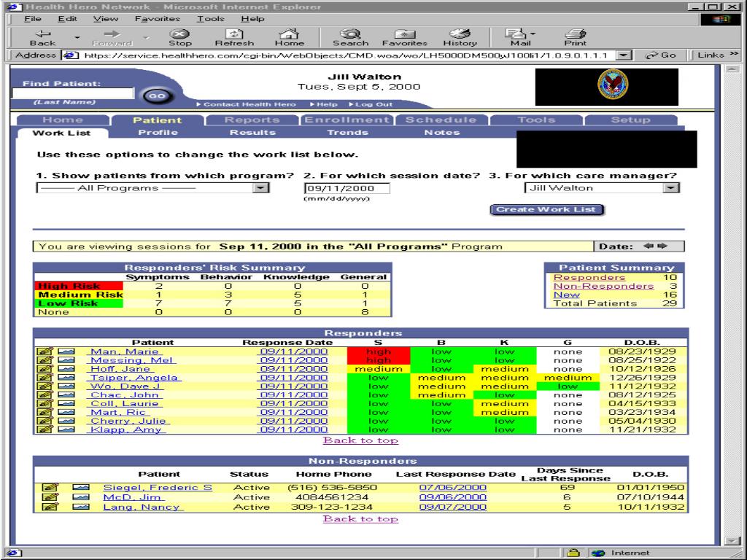Image resolution: width=747 pixels, height=560 pixels.
Task: Open the Non-Responders link in Patient Summary
Action: point(603,286)
